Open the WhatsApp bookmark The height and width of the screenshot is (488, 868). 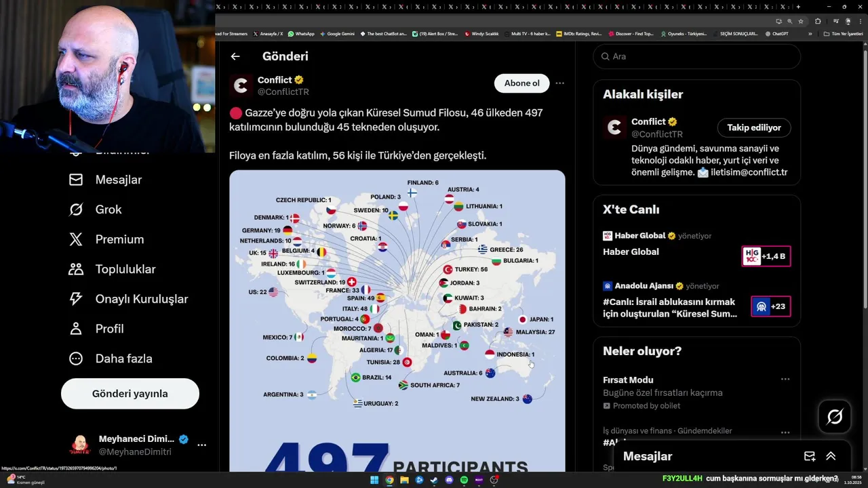click(x=301, y=34)
